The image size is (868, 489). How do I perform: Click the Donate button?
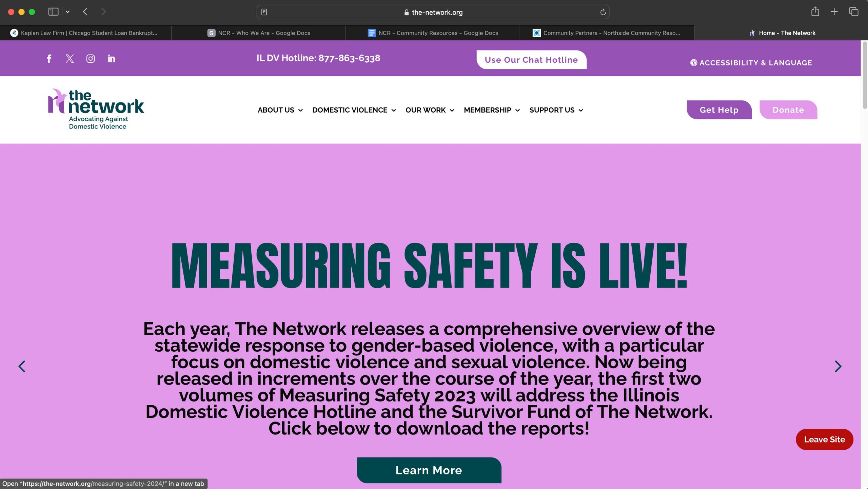[788, 110]
